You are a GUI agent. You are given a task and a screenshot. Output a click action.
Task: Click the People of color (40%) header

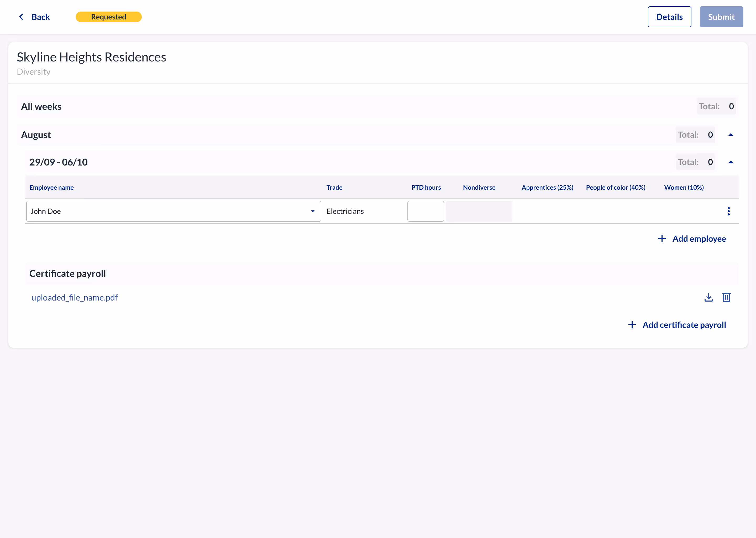click(x=615, y=187)
